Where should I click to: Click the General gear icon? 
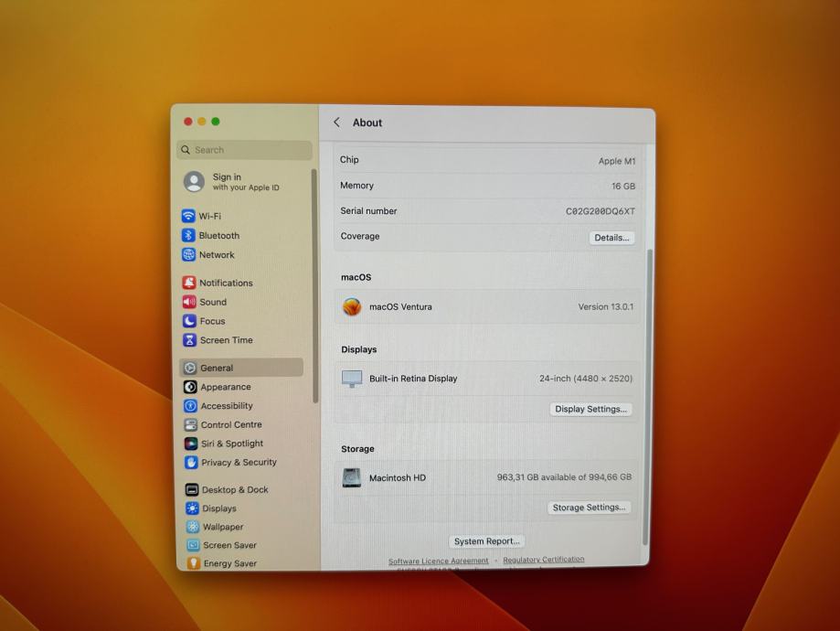click(189, 368)
